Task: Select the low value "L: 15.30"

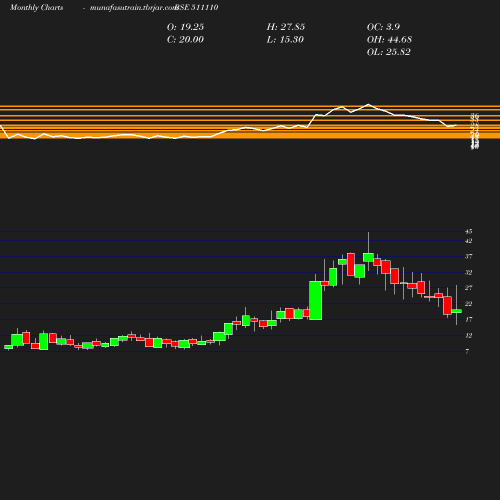Action: [x=285, y=40]
